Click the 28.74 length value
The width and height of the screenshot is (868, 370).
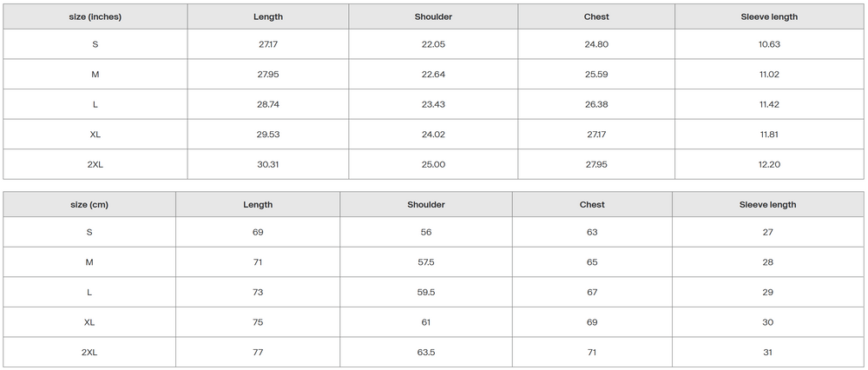(x=268, y=104)
